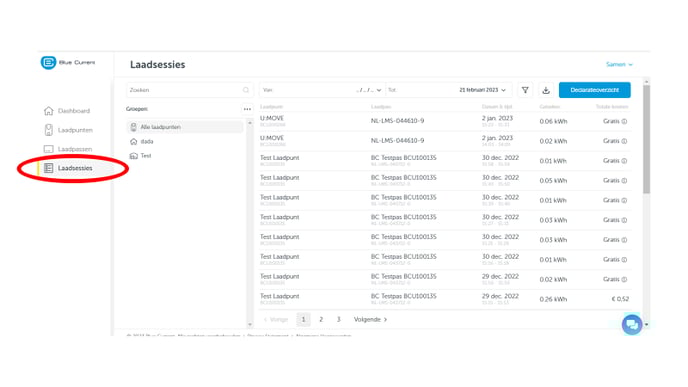Click the Laadpunt column header
Screen dimensions: 688x387
(x=271, y=107)
